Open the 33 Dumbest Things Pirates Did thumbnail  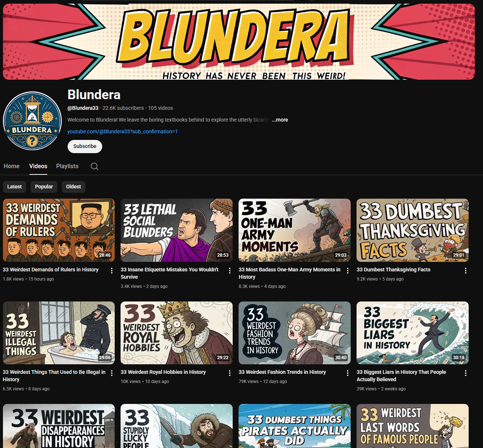click(294, 426)
